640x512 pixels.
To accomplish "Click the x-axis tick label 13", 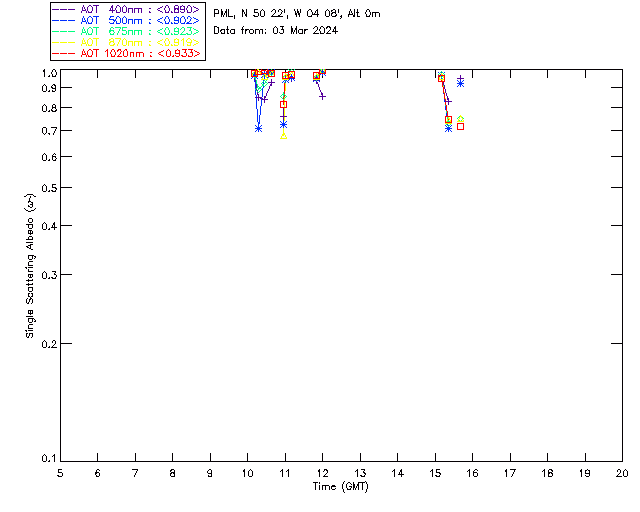I will click(x=360, y=473).
